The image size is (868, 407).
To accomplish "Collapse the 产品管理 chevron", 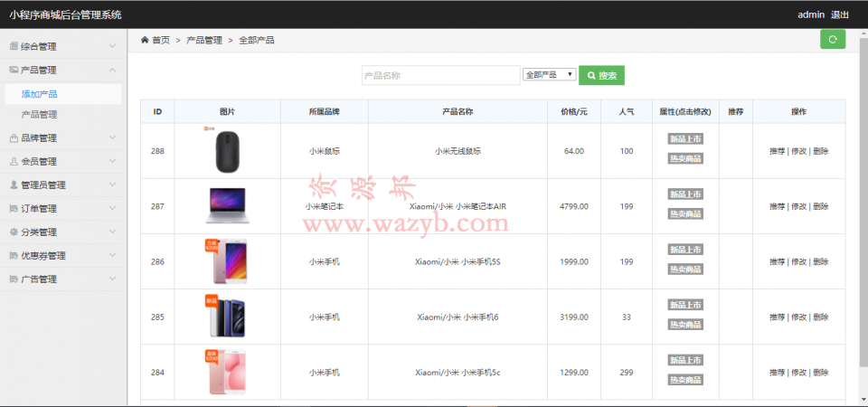I will tap(112, 70).
